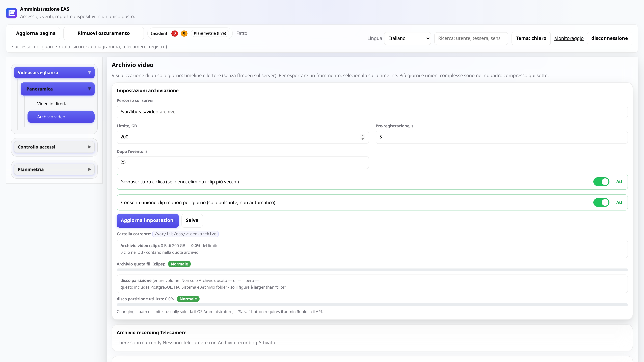Open the Monitoraggio link
The image size is (644, 362).
569,38
